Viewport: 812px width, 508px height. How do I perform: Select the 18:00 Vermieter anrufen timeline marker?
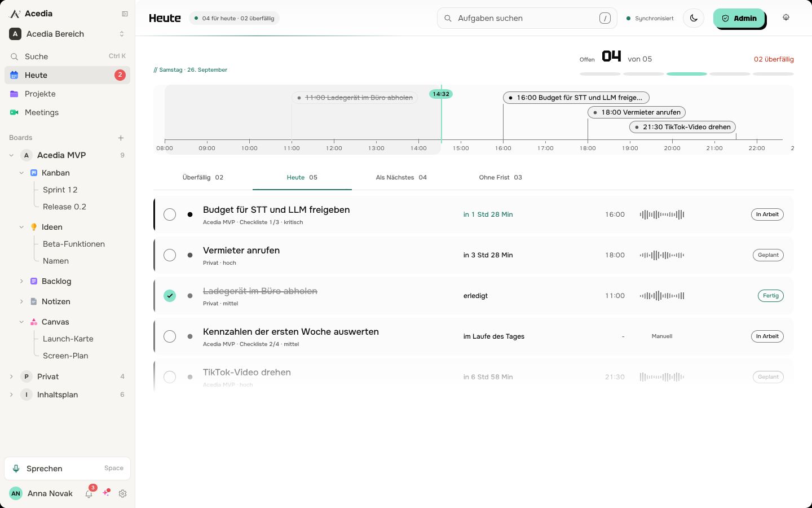click(x=637, y=112)
